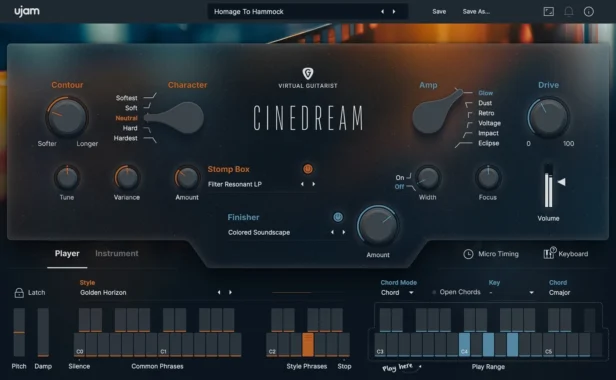616x380 pixels.
Task: Open Style selector Golden Horizon
Action: pos(103,292)
